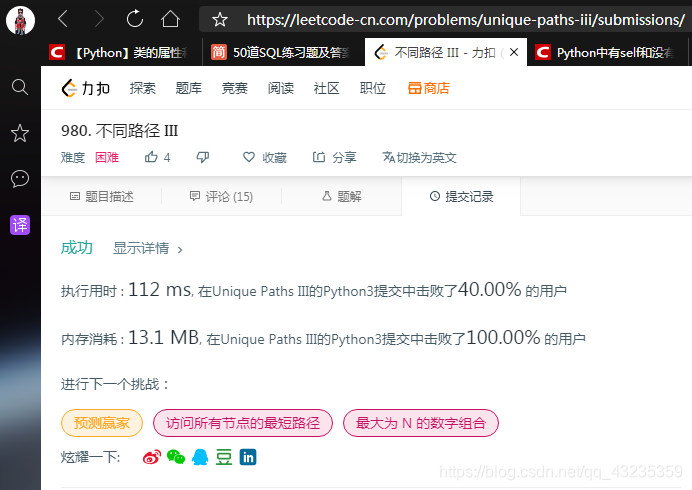
Task: Open the 预测赢家 challenge
Action: [x=102, y=423]
